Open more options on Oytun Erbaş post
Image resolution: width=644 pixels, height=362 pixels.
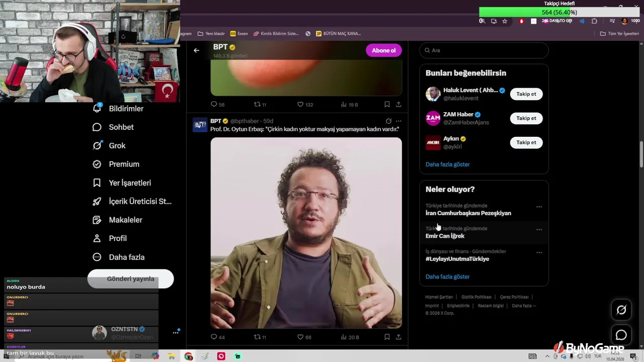pyautogui.click(x=398, y=121)
